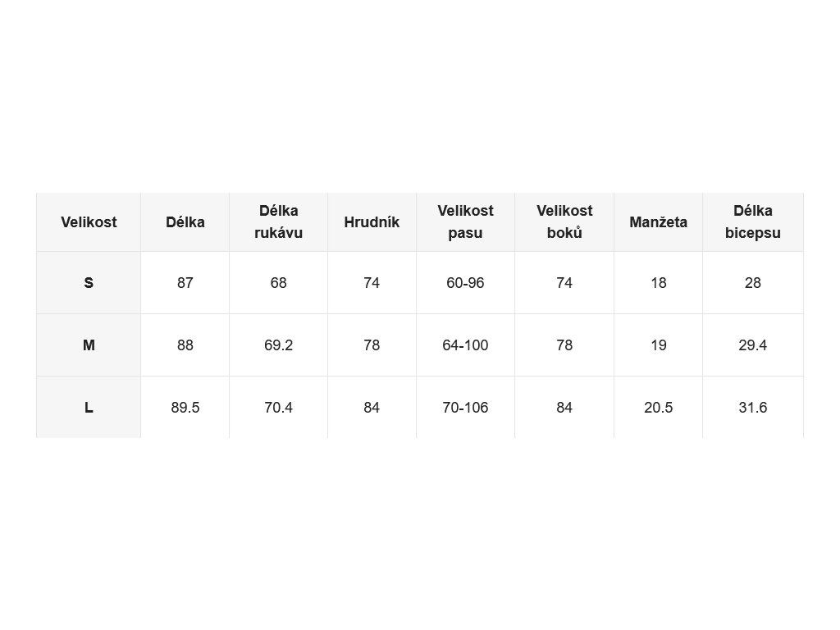The image size is (840, 630).
Task: Select the Velikost pasu header cell
Action: [466, 221]
